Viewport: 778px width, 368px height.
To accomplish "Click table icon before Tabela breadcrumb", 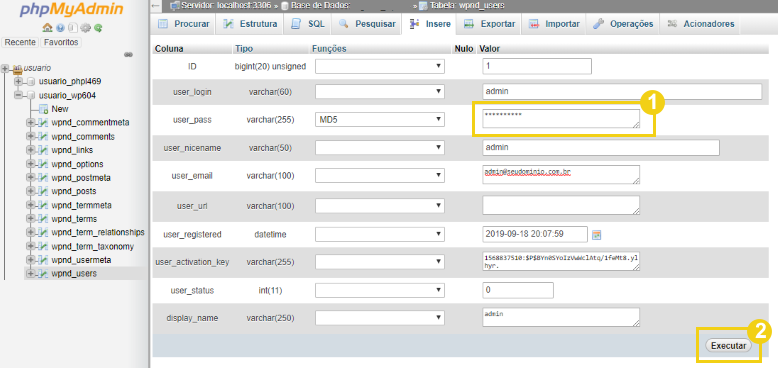I will pyautogui.click(x=422, y=5).
